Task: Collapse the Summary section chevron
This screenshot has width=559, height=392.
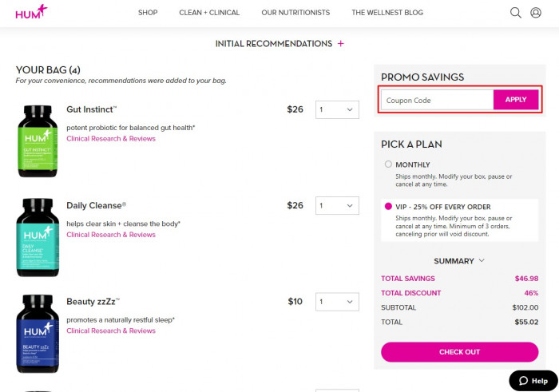Action: pos(482,260)
